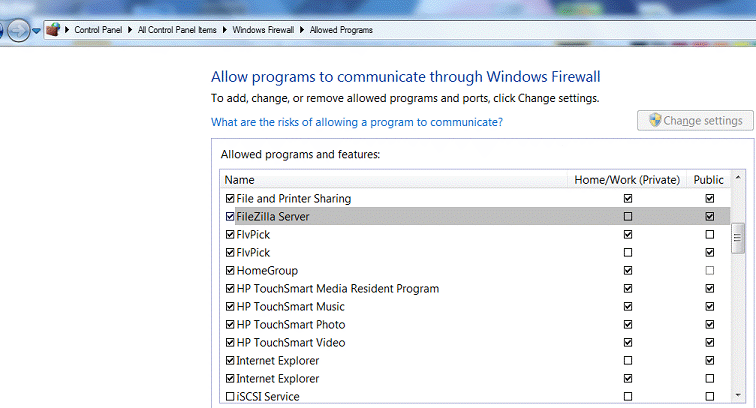Toggle Home/Work checkbox for HP TouchSmart Video
The width and height of the screenshot is (756, 408).
point(628,342)
